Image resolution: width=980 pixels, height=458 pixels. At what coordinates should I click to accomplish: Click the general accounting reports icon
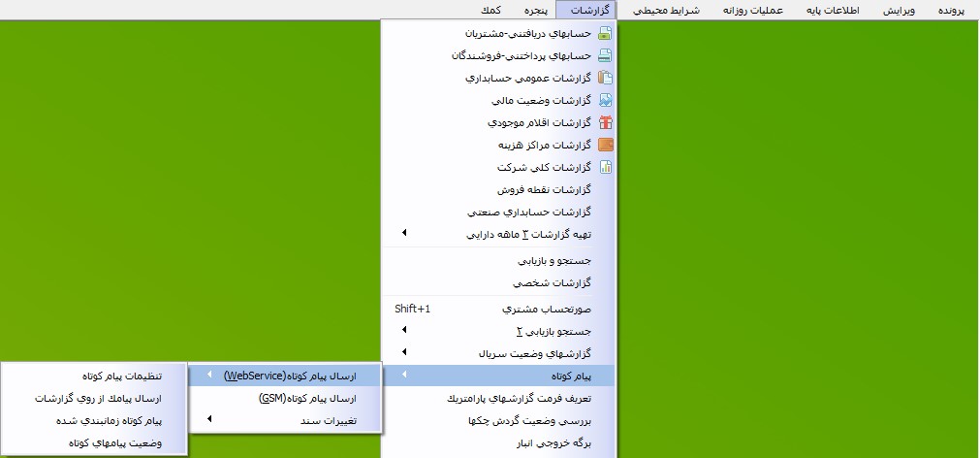605,79
